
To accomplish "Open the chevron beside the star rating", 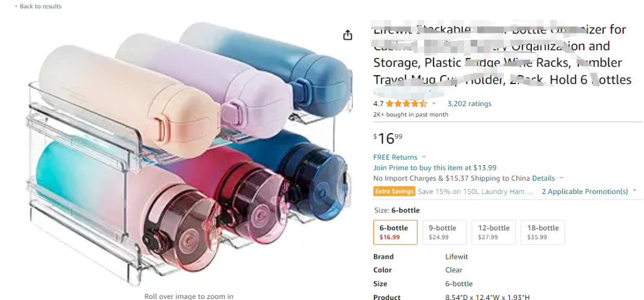I will pyautogui.click(x=434, y=104).
